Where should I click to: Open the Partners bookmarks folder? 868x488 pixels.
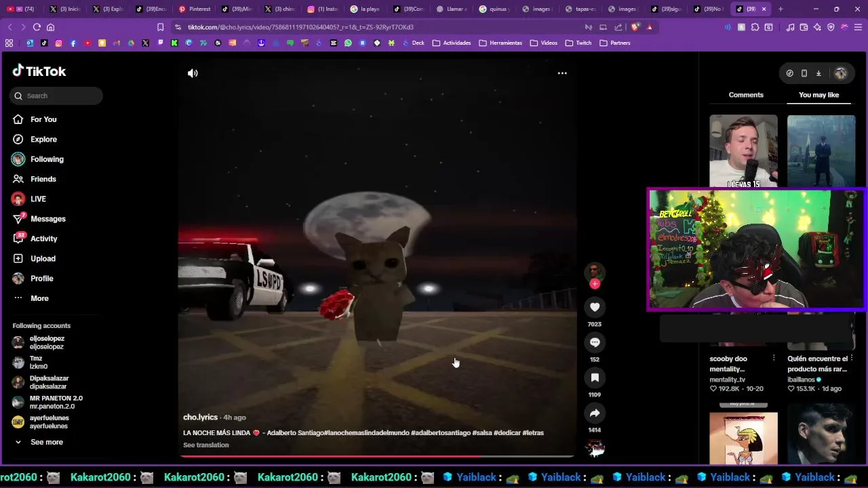[614, 43]
